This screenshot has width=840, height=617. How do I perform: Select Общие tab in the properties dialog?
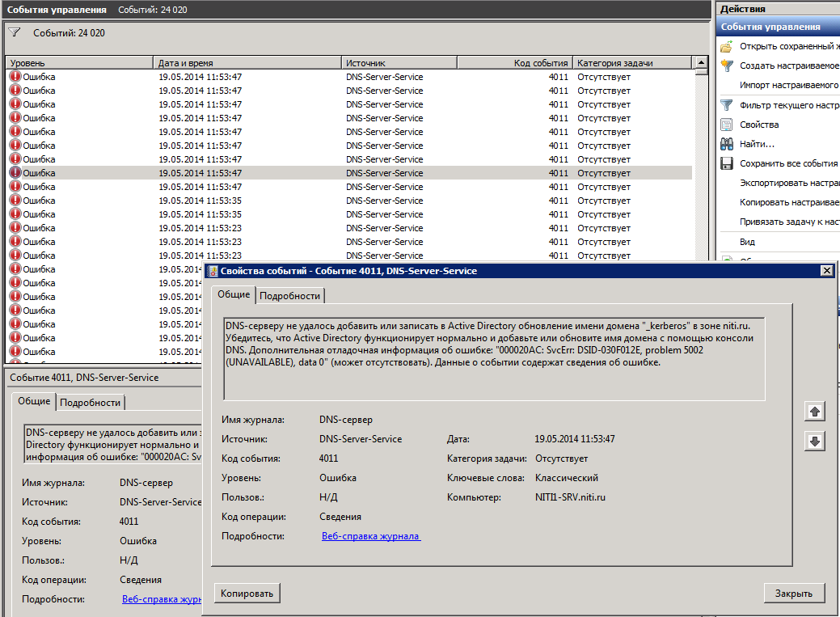[234, 294]
